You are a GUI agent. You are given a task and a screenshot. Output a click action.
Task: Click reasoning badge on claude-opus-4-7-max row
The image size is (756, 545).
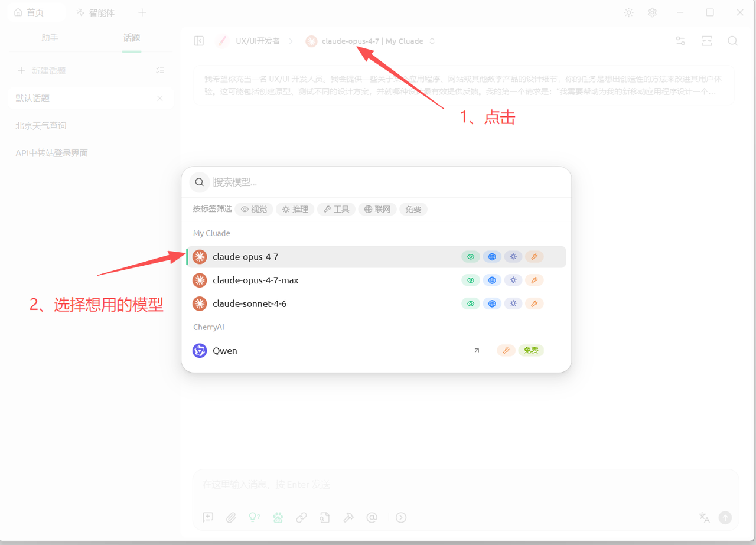(x=513, y=280)
